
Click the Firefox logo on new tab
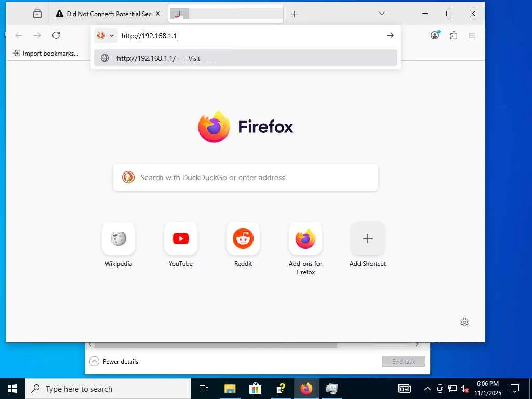(214, 127)
